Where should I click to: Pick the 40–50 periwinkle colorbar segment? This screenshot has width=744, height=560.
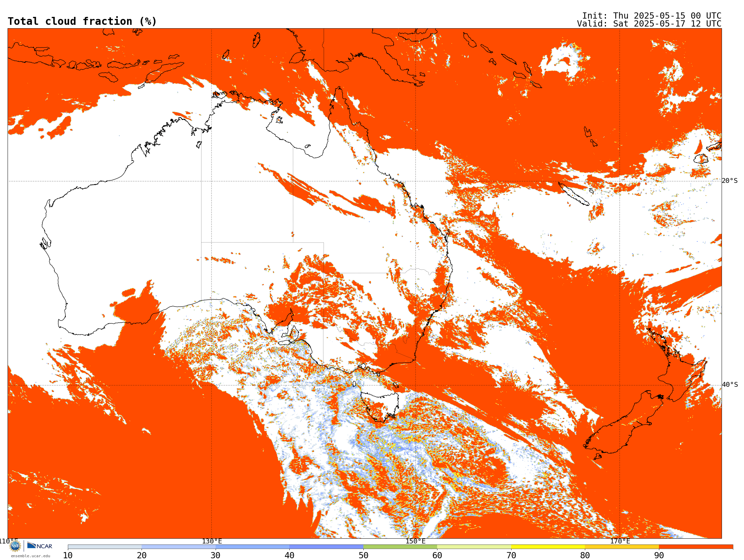coord(326,547)
